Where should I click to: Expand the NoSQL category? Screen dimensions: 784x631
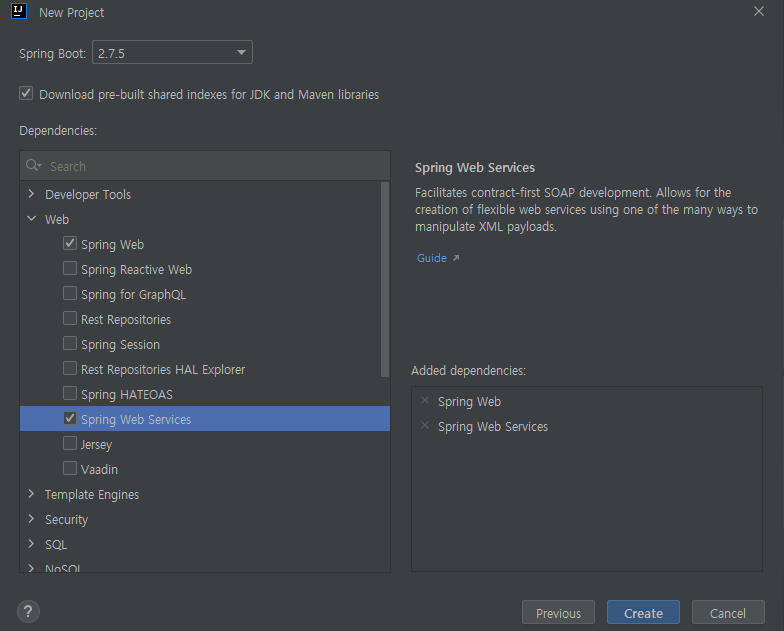tap(32, 568)
